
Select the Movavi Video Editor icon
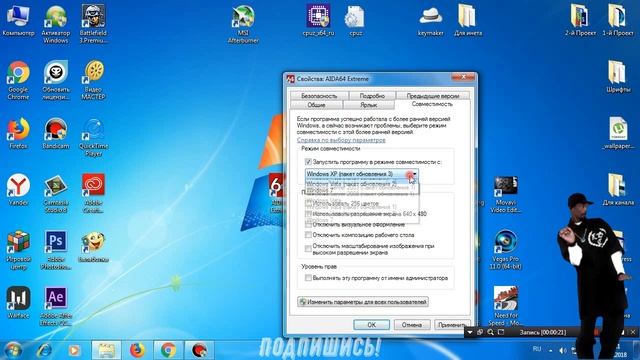coord(505,194)
